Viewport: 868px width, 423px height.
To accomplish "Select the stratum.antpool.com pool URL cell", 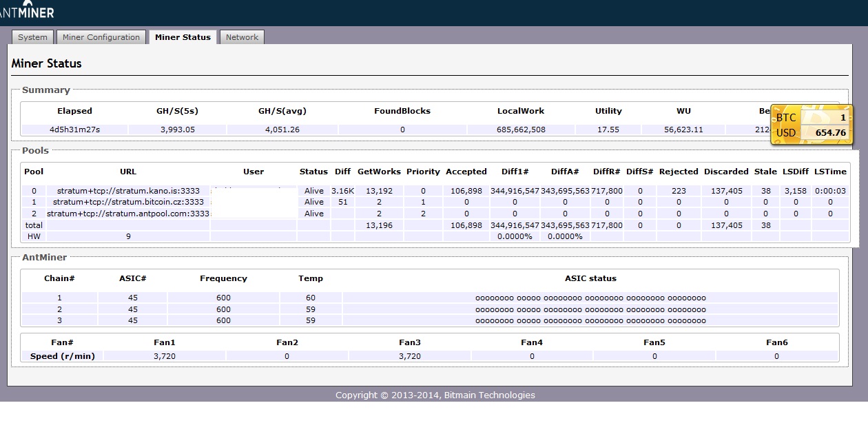I will [x=128, y=214].
